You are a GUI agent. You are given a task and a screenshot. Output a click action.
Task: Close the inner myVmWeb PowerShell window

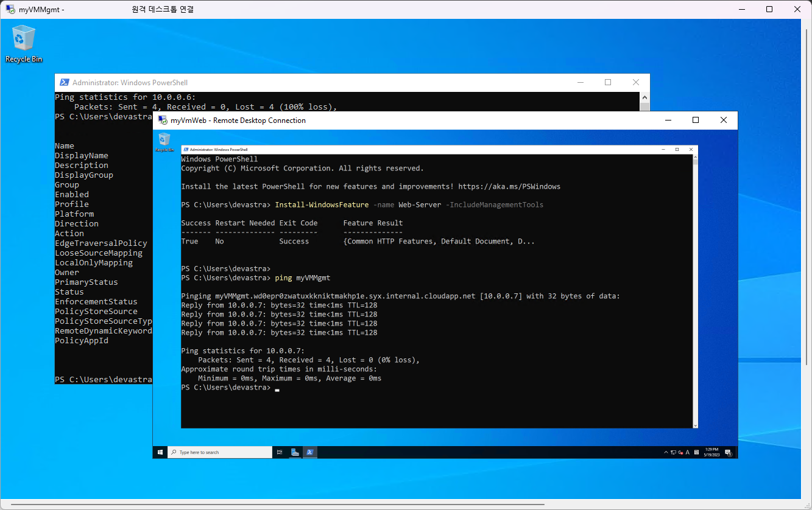pos(691,149)
